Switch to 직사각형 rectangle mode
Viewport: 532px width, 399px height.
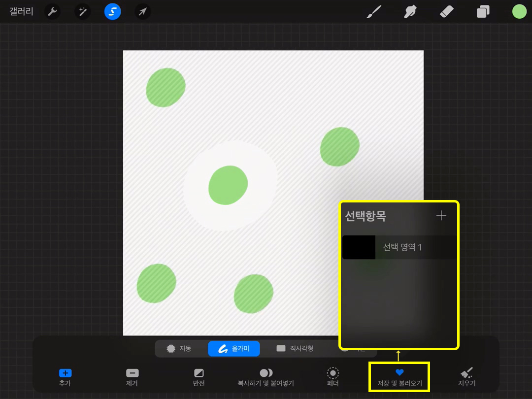click(295, 348)
